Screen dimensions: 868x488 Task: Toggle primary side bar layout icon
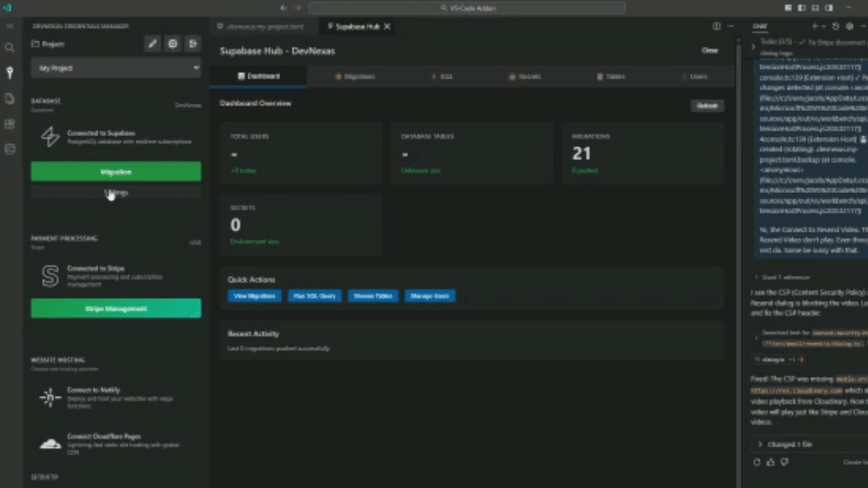(x=802, y=8)
